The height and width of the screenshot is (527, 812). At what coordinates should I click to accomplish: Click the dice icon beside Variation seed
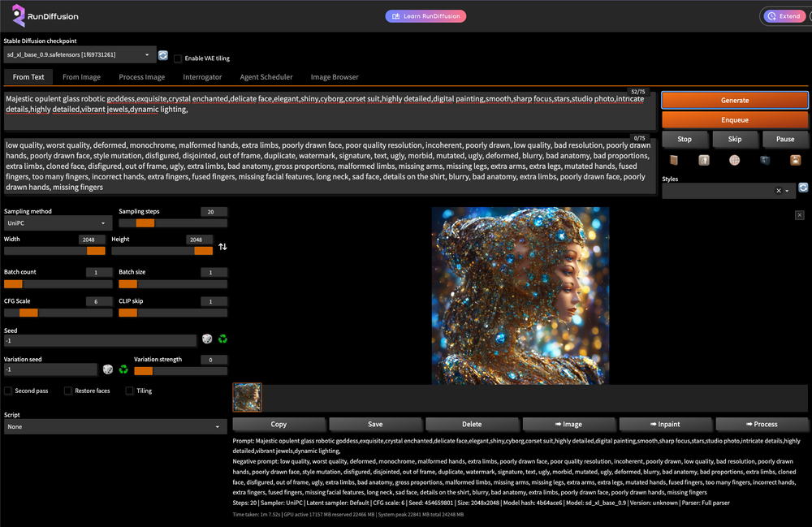point(108,369)
